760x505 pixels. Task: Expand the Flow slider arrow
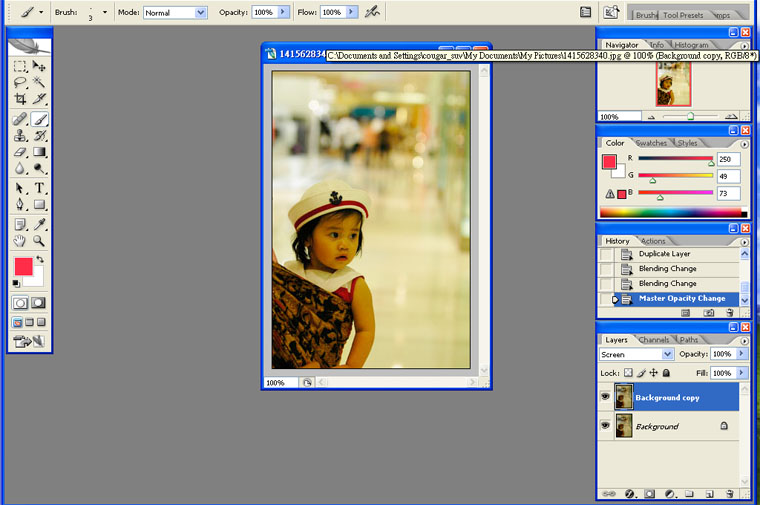tap(352, 12)
